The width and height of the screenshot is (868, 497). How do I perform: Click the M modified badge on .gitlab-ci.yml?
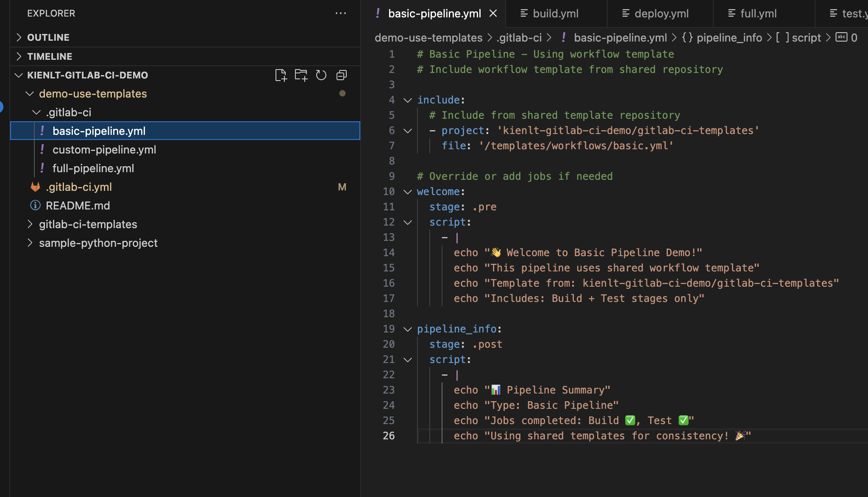pyautogui.click(x=342, y=187)
